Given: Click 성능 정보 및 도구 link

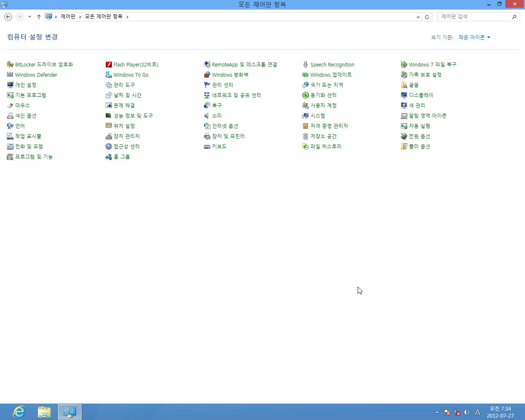Looking at the screenshot, I should pyautogui.click(x=133, y=116).
